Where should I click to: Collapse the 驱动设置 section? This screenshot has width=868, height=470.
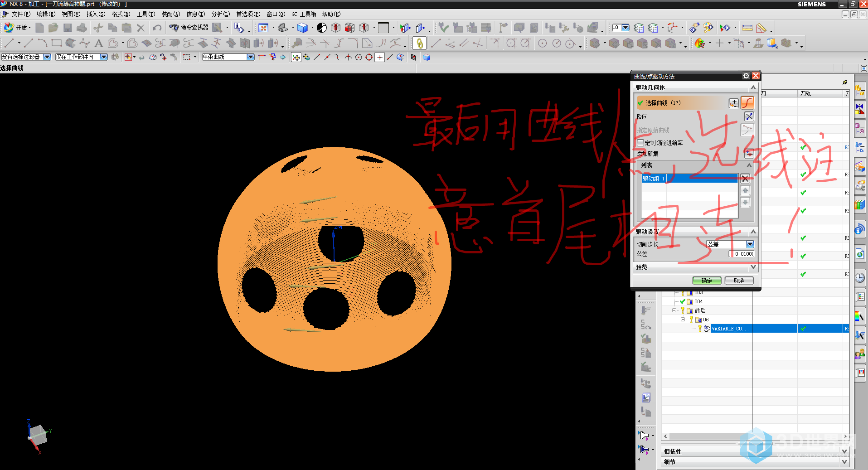pyautogui.click(x=753, y=232)
